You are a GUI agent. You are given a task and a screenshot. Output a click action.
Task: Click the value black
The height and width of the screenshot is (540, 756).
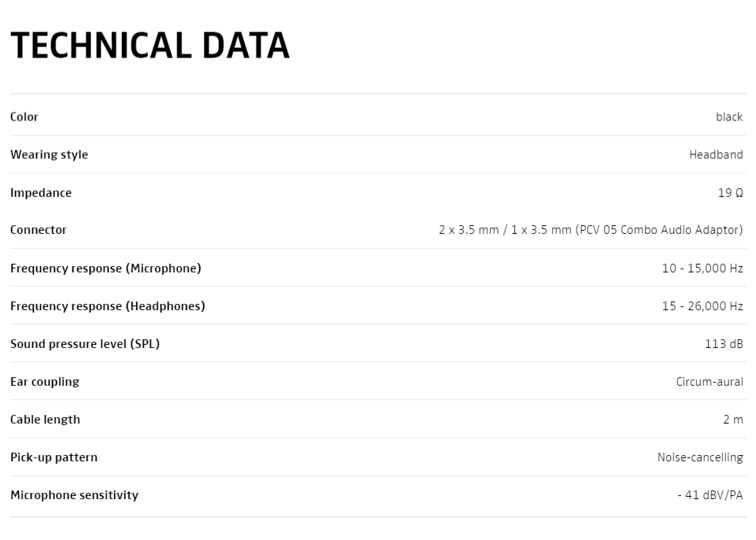pyautogui.click(x=729, y=117)
